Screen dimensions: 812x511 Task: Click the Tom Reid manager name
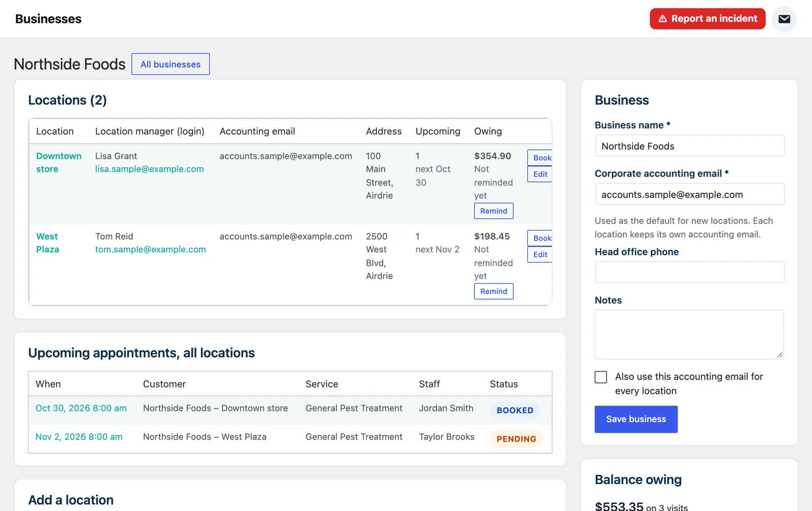coord(114,236)
